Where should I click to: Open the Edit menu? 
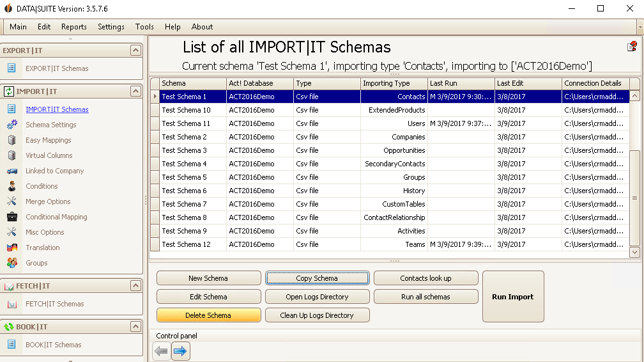point(44,27)
